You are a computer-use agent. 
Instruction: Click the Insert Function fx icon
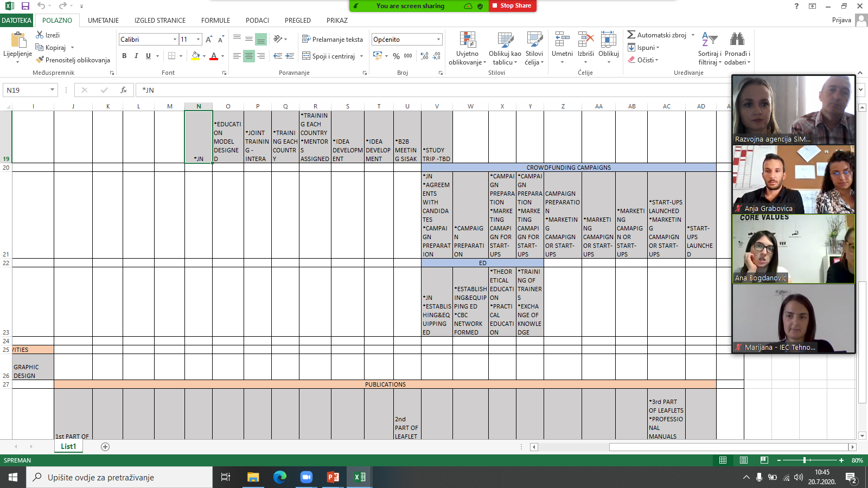pyautogui.click(x=124, y=90)
